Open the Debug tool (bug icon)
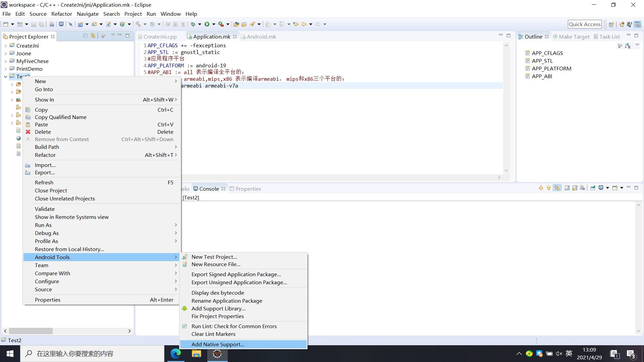 [x=194, y=24]
